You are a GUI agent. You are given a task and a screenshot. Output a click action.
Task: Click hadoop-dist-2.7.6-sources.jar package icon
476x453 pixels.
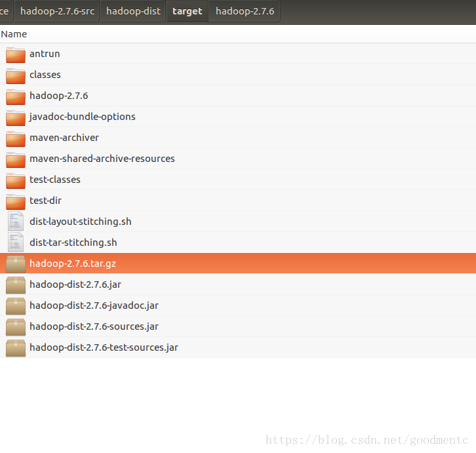[x=16, y=326]
